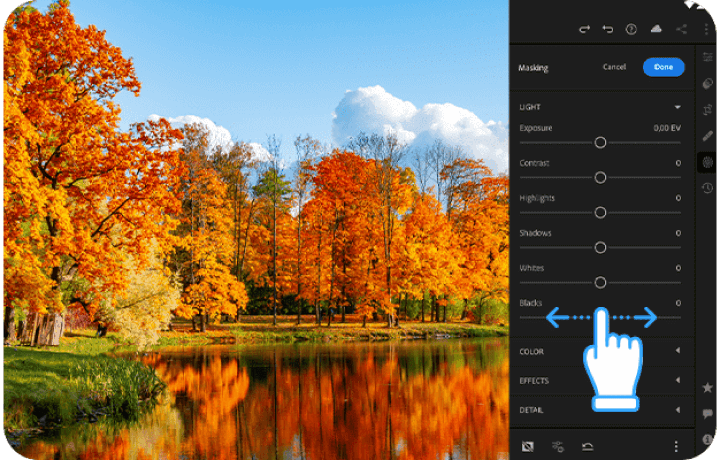
Task: Select the Masking tool in sidebar
Action: pyautogui.click(x=707, y=161)
